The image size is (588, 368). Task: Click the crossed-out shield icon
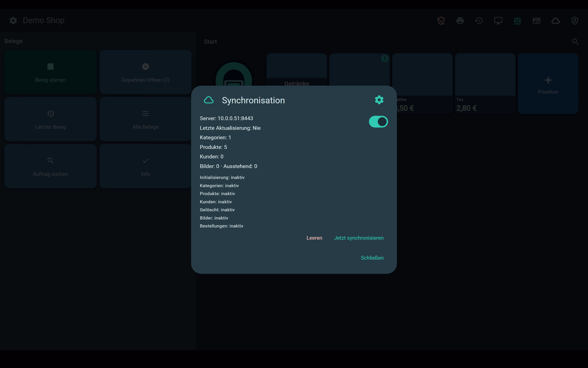click(441, 21)
